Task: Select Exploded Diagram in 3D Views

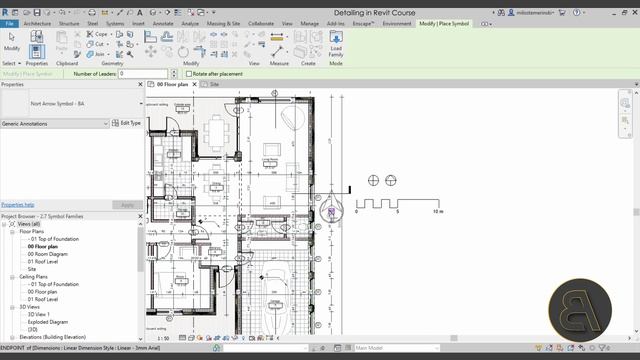Action: (x=47, y=322)
